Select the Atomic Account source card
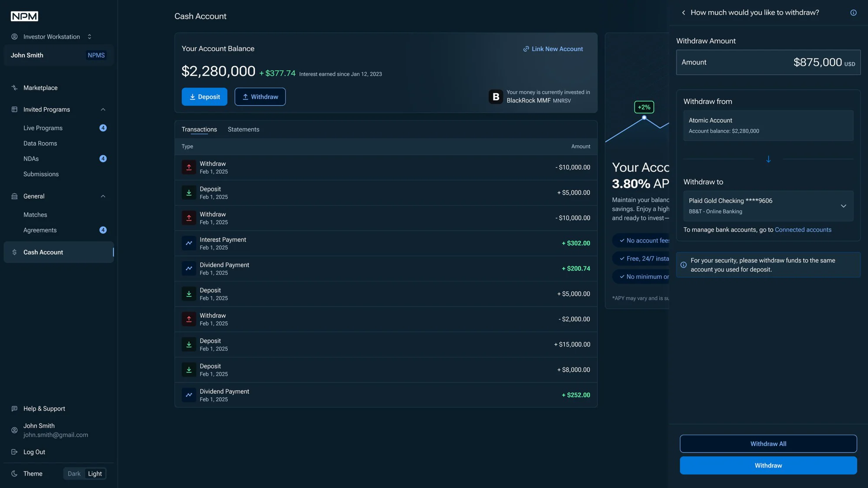The height and width of the screenshot is (488, 868). [x=768, y=125]
